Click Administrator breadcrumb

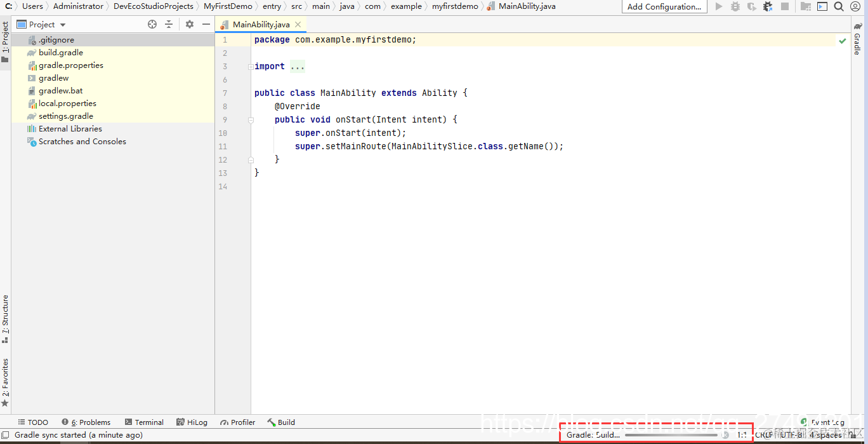pos(78,6)
